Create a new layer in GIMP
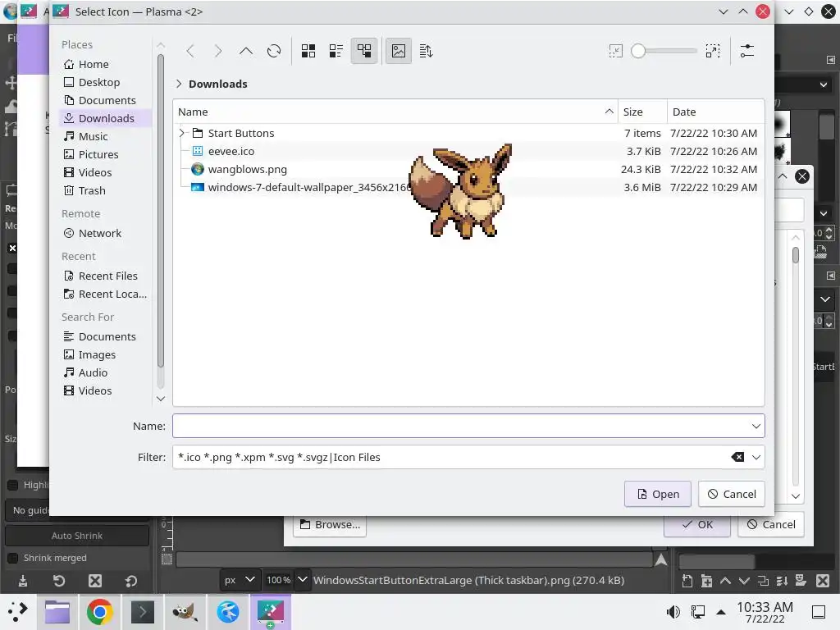 tap(687, 581)
